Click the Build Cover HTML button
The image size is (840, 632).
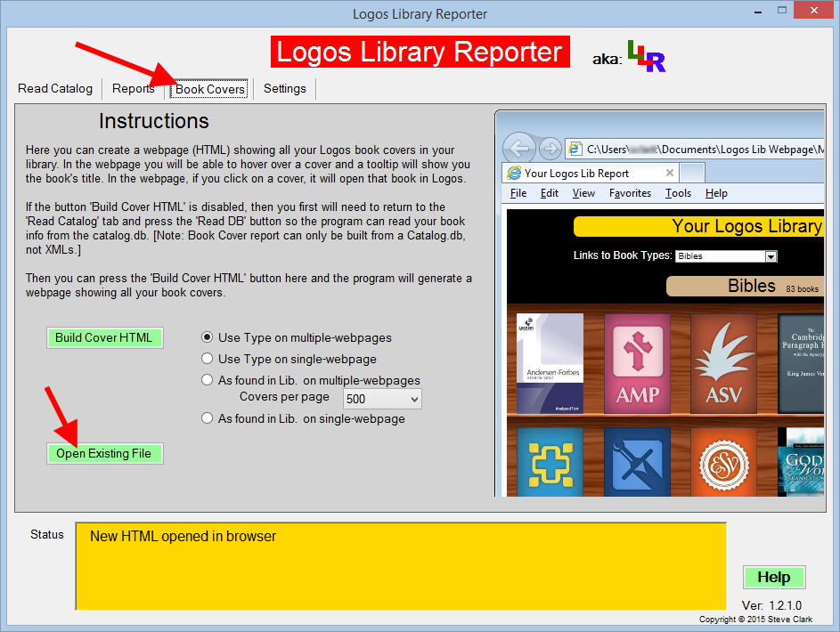104,337
